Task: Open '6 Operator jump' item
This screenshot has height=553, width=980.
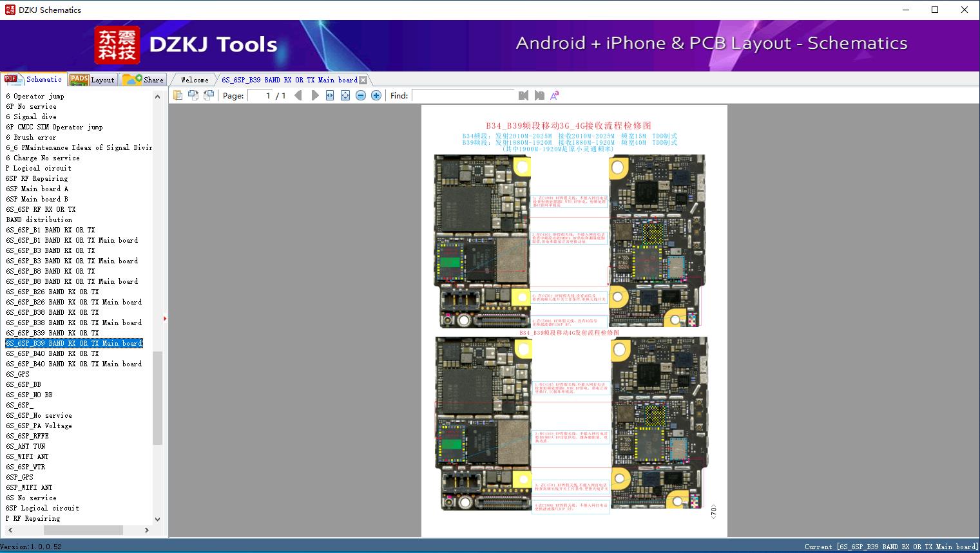Action: (x=35, y=96)
